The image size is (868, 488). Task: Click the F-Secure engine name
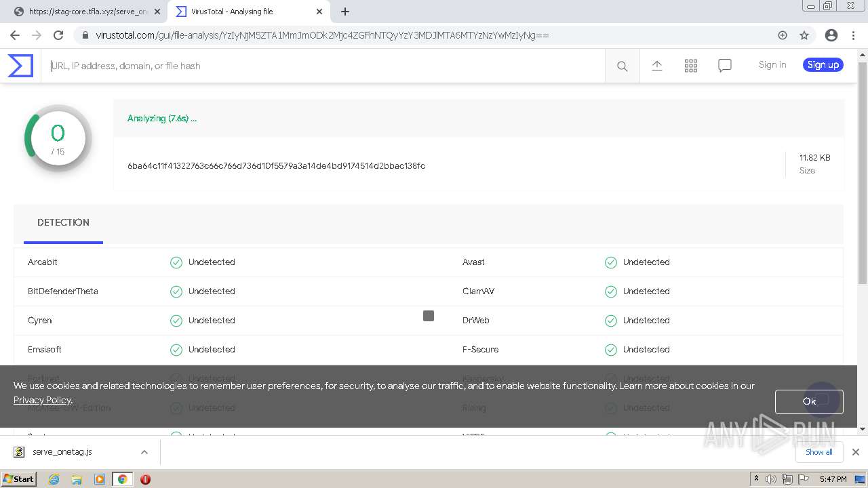[481, 349]
